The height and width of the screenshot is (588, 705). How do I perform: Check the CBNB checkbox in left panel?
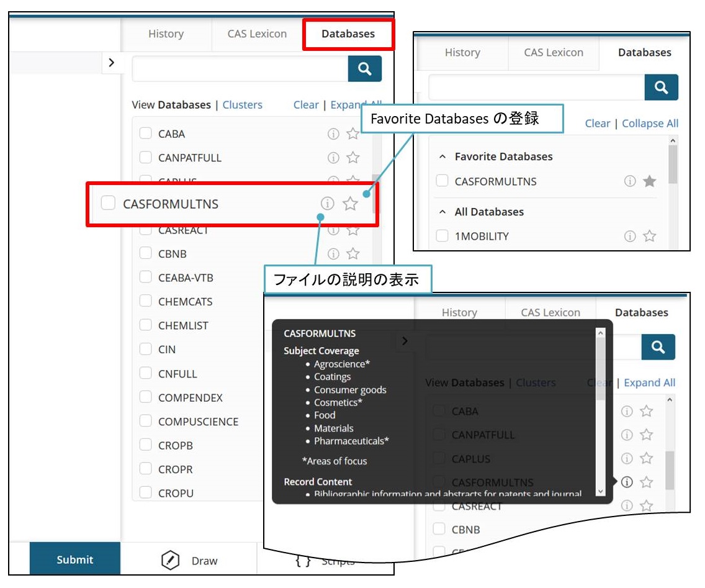click(146, 253)
